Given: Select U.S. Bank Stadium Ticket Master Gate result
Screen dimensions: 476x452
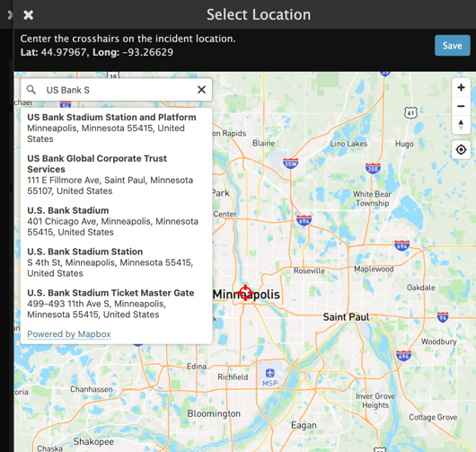Looking at the screenshot, I should pos(116,304).
